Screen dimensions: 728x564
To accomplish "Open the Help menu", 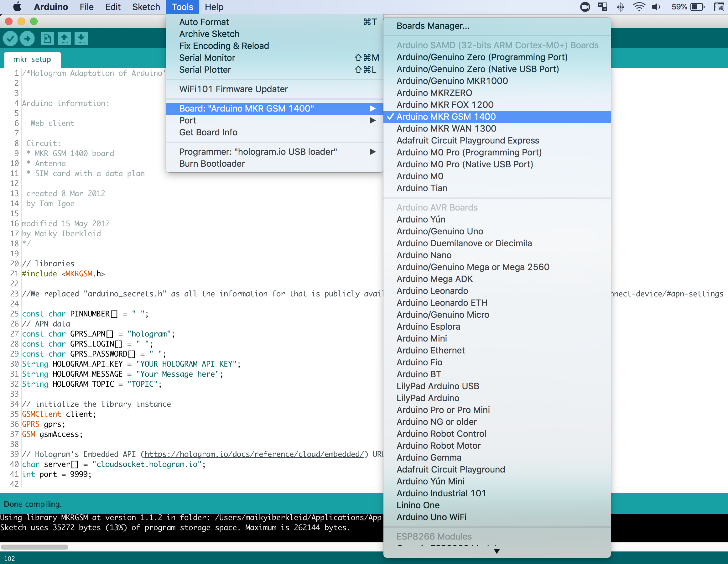I will click(x=214, y=7).
